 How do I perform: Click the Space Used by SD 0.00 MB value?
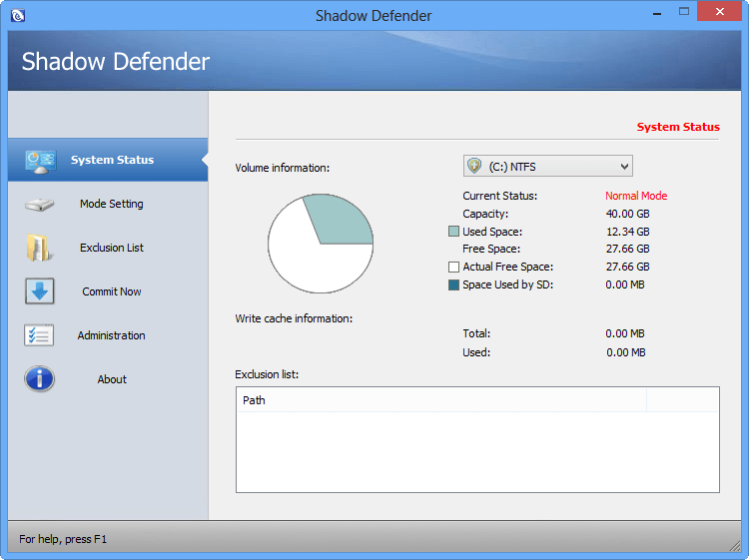tap(625, 285)
